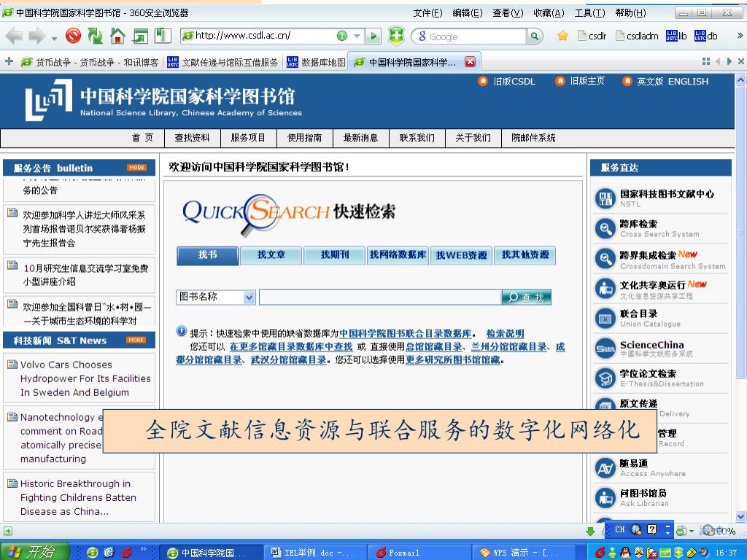Click the blue info icon beside 提示
The width and height of the screenshot is (747, 560).
(x=182, y=330)
